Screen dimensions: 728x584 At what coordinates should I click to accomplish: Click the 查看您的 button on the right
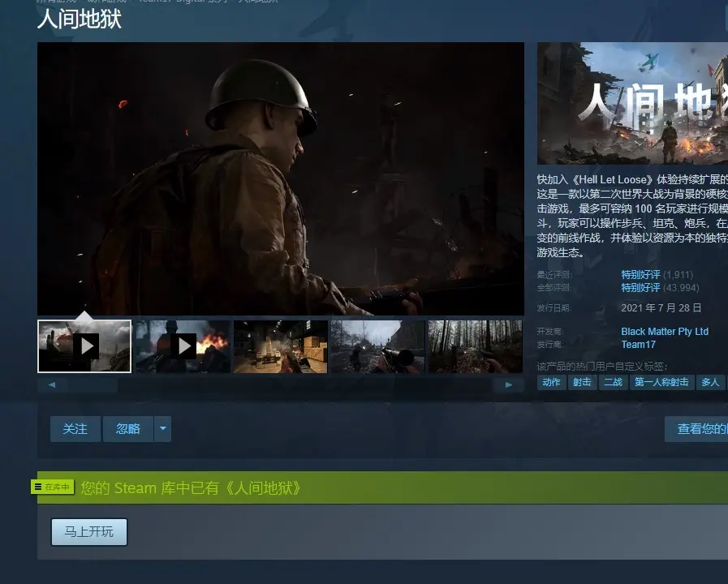[x=696, y=428]
